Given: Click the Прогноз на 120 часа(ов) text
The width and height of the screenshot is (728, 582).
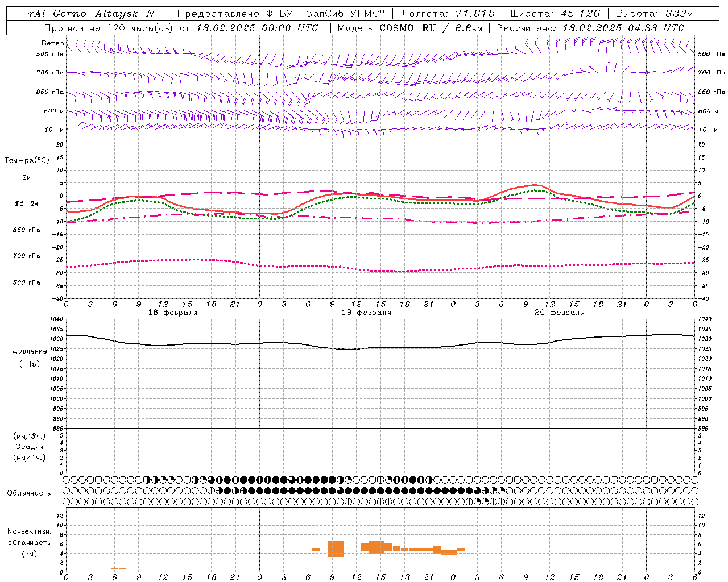Looking at the screenshot, I should 109,28.
